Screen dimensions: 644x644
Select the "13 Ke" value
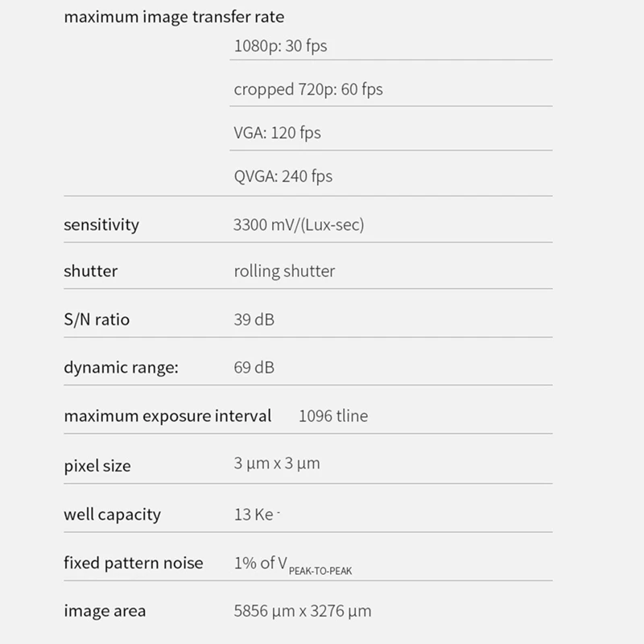(255, 514)
